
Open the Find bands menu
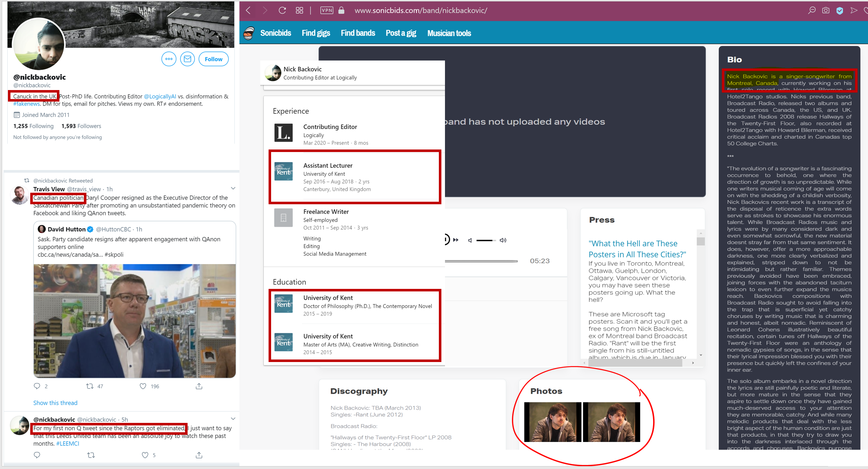coord(358,33)
